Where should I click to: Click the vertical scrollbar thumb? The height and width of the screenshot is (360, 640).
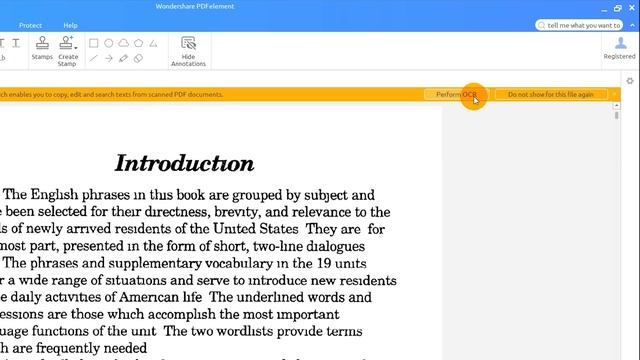(x=616, y=116)
